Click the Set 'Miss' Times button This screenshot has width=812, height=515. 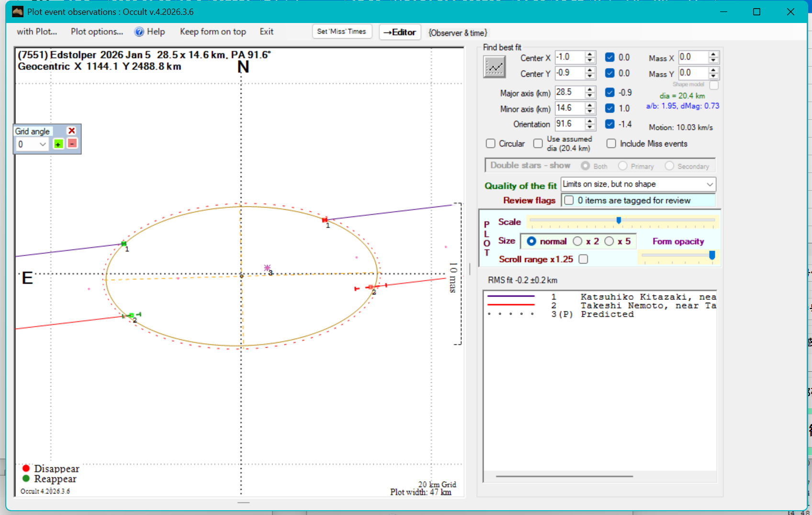(x=341, y=32)
